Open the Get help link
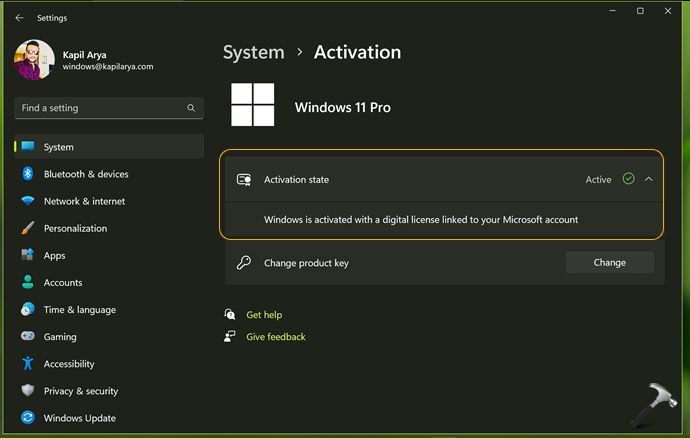The height and width of the screenshot is (438, 690). point(264,315)
